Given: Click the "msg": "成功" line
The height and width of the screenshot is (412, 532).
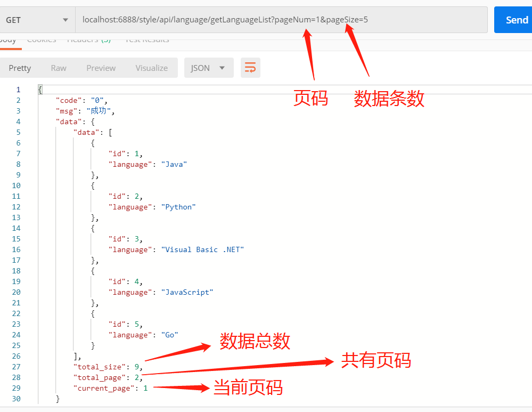Looking at the screenshot, I should coord(85,111).
